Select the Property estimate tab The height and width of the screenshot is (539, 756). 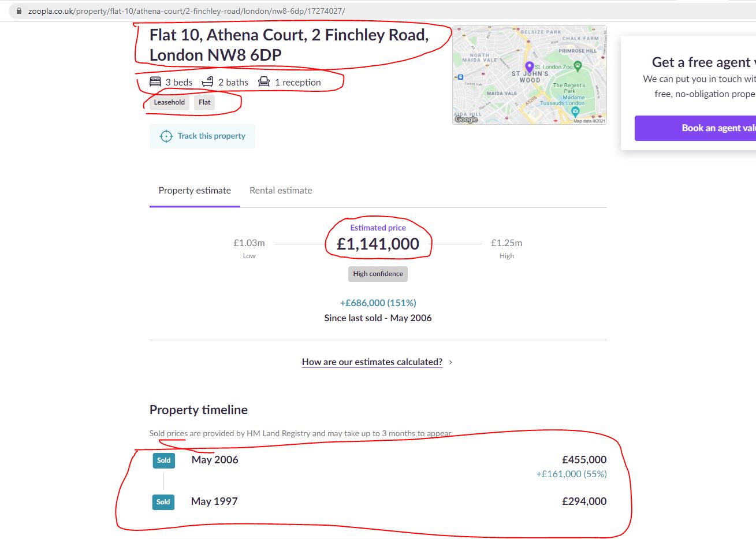tap(195, 191)
